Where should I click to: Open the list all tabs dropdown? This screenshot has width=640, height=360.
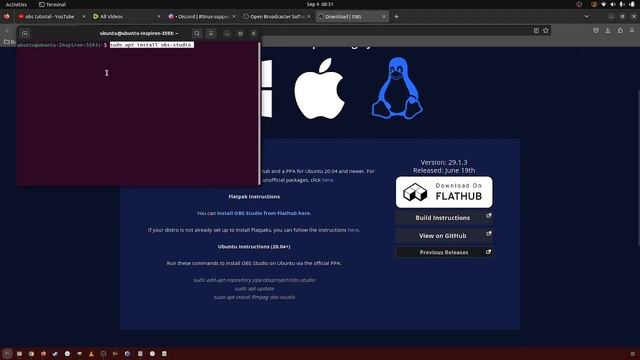[x=587, y=17]
